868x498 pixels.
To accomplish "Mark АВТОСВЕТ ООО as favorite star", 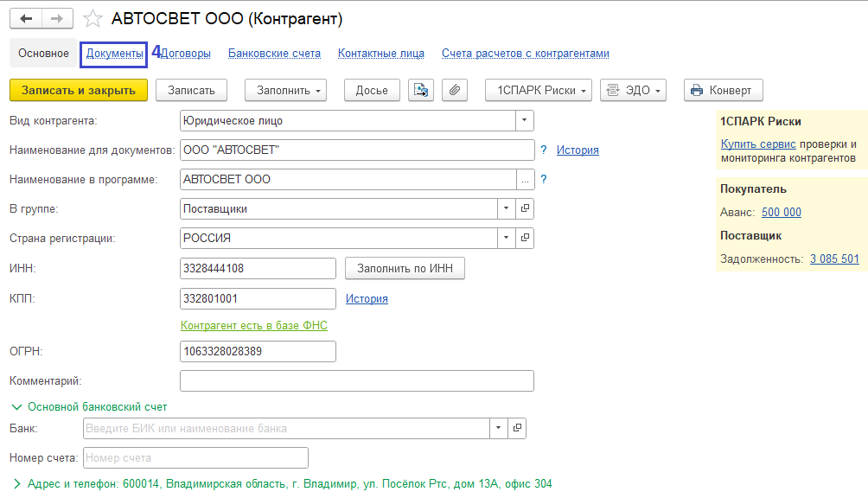I will (93, 18).
